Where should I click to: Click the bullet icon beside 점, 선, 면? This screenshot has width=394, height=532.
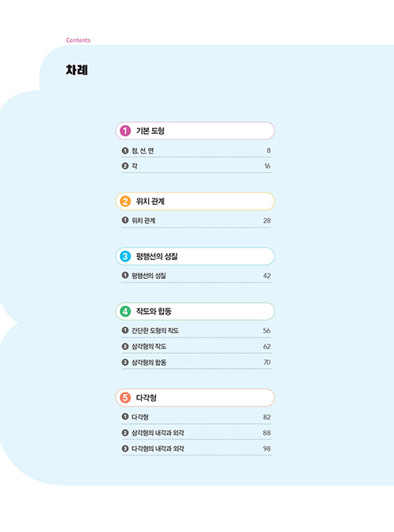pyautogui.click(x=125, y=151)
